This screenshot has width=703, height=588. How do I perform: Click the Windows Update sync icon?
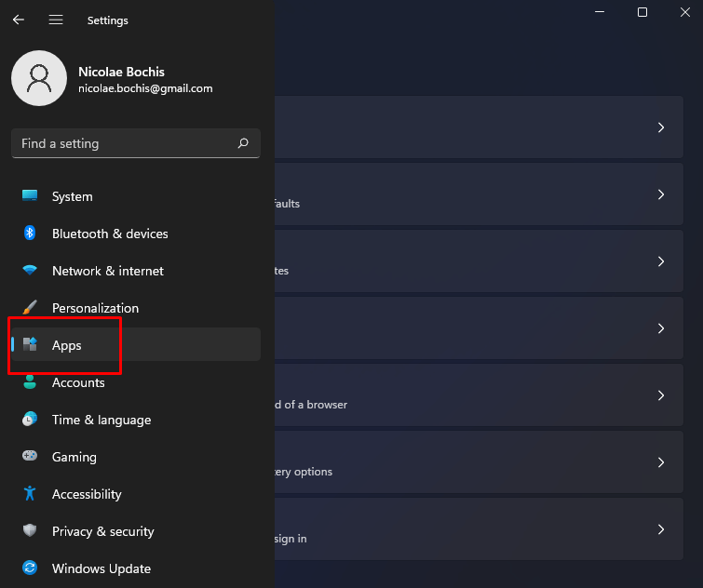click(30, 568)
